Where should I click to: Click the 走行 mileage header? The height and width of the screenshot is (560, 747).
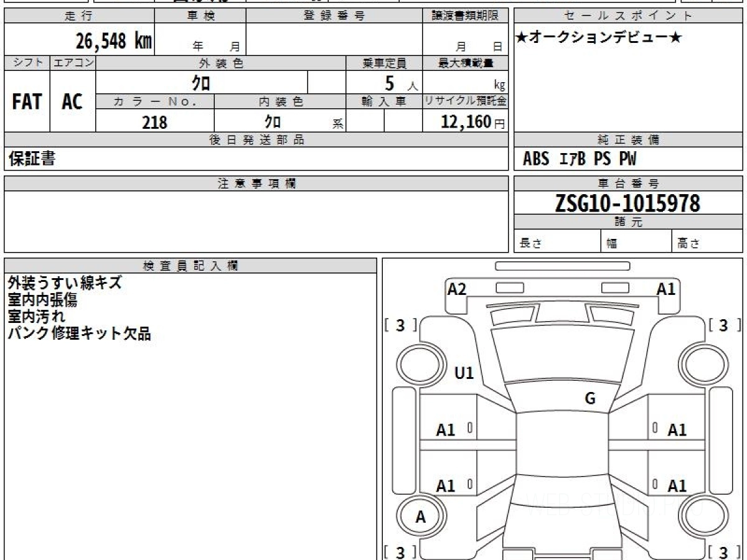tap(79, 16)
